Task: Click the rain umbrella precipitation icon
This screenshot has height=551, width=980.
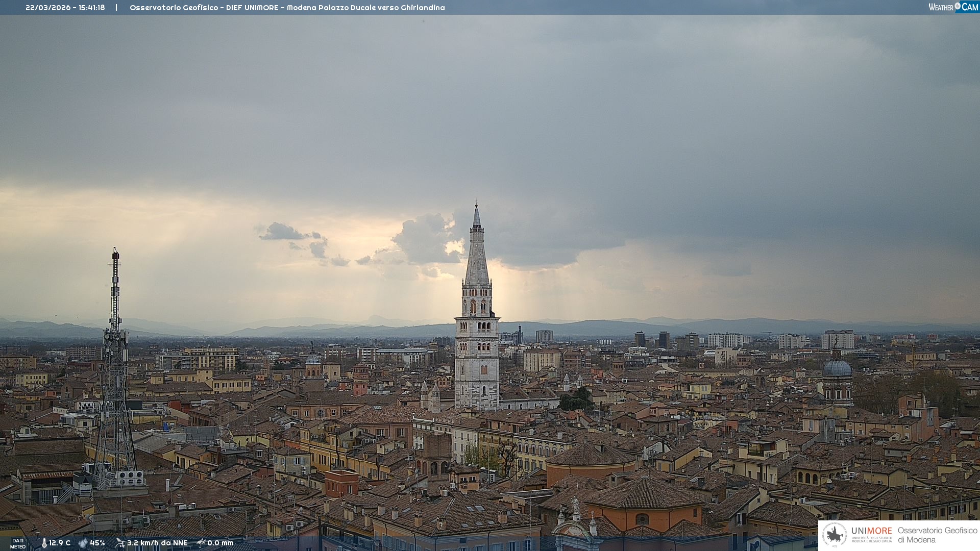Action: click(x=201, y=543)
